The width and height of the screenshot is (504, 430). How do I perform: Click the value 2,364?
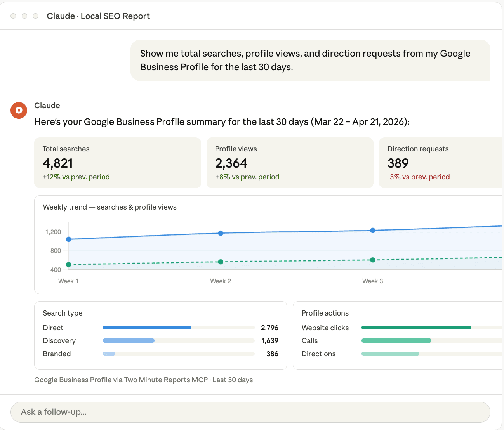click(231, 163)
